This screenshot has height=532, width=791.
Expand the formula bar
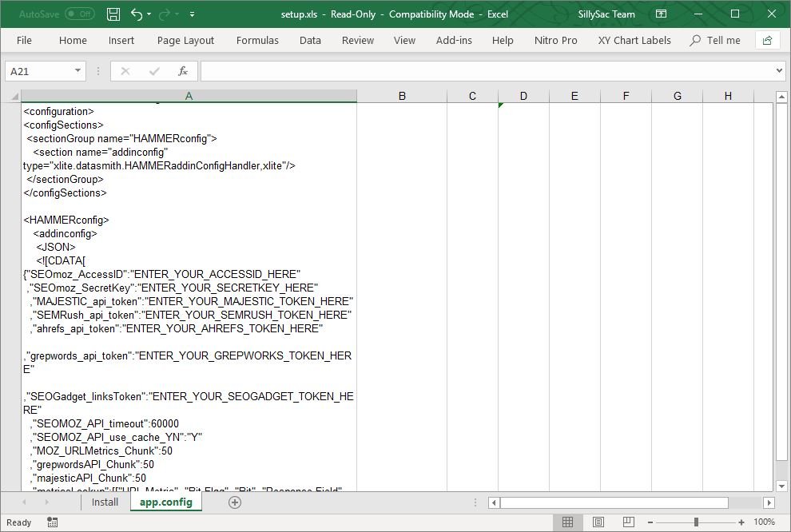780,71
